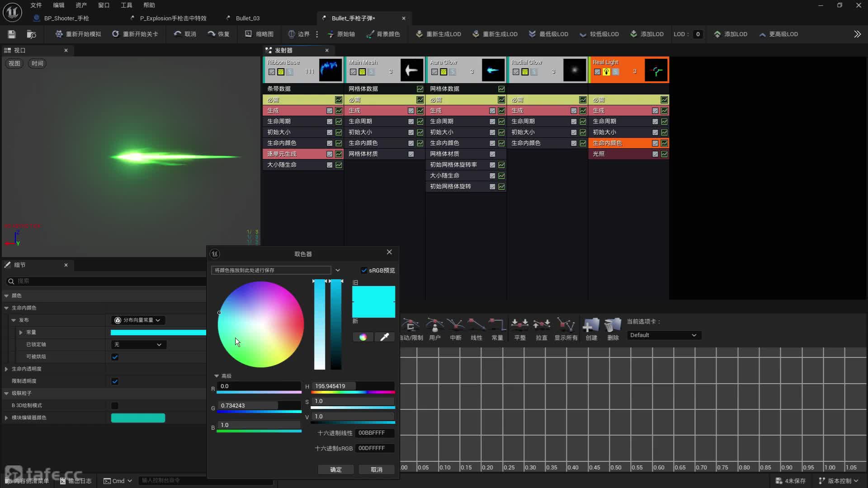The image size is (868, 488).
Task: Confirm the color with the OK button
Action: point(335,469)
